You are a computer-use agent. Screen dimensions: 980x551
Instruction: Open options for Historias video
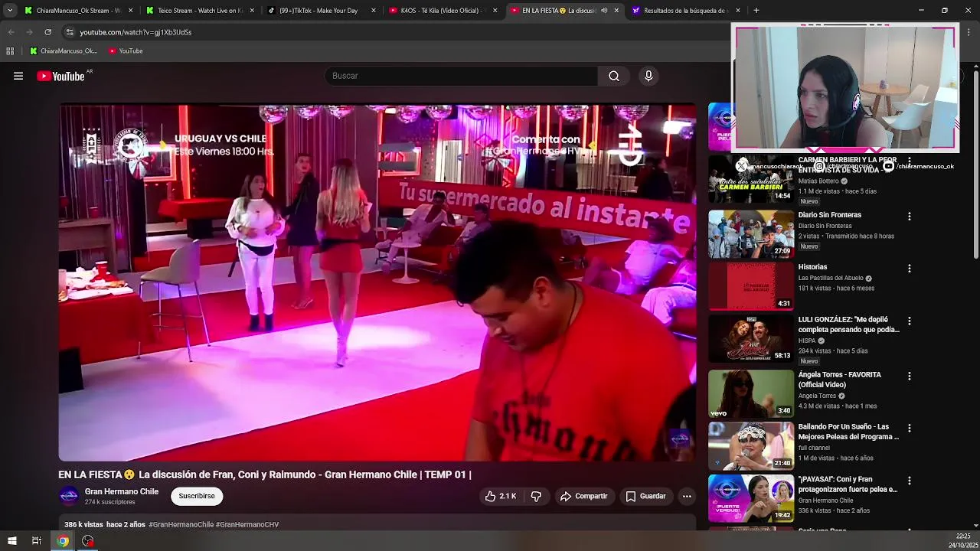pyautogui.click(x=910, y=269)
